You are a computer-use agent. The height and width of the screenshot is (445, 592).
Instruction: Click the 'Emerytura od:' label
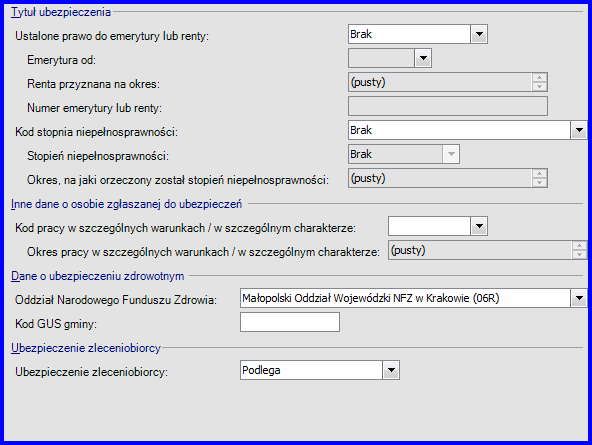coord(62,60)
